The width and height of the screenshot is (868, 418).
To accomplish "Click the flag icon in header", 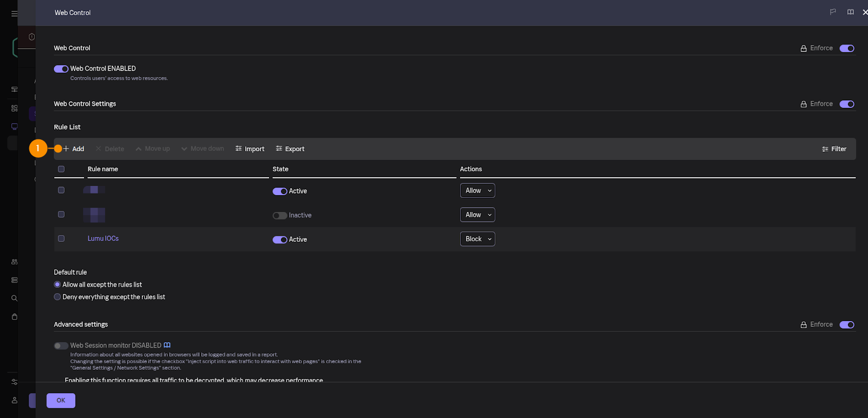I will [x=833, y=12].
